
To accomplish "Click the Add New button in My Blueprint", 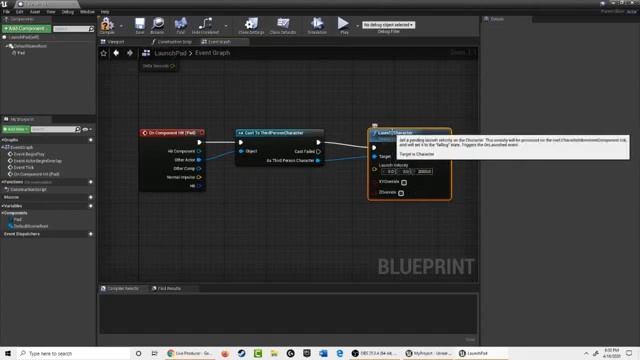I will (16, 129).
